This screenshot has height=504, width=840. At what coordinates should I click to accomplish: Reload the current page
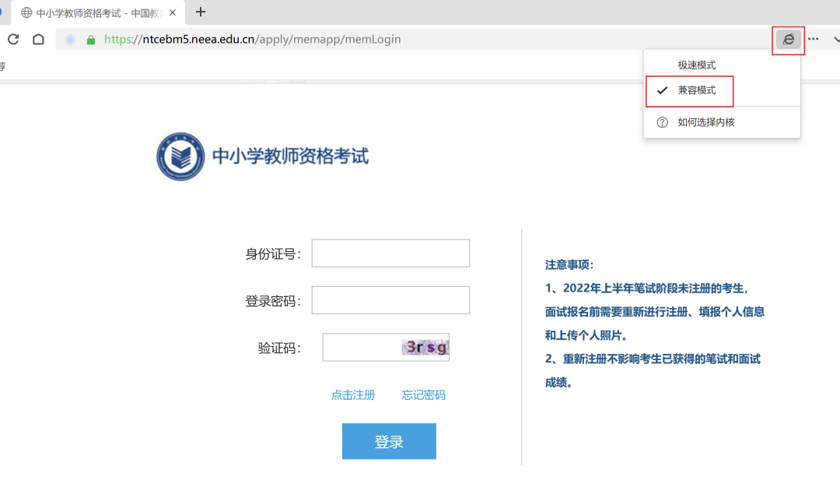[x=12, y=39]
